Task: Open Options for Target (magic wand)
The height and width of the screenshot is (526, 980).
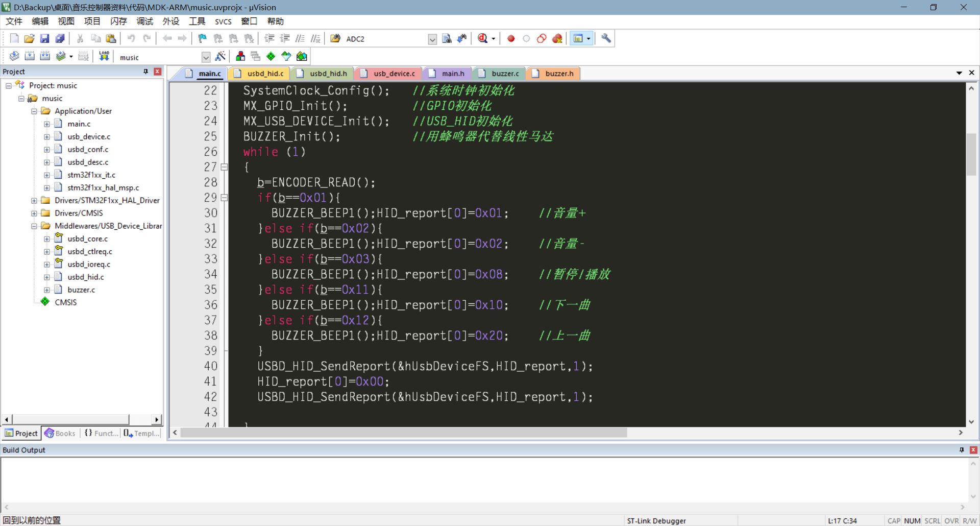Action: coord(220,56)
